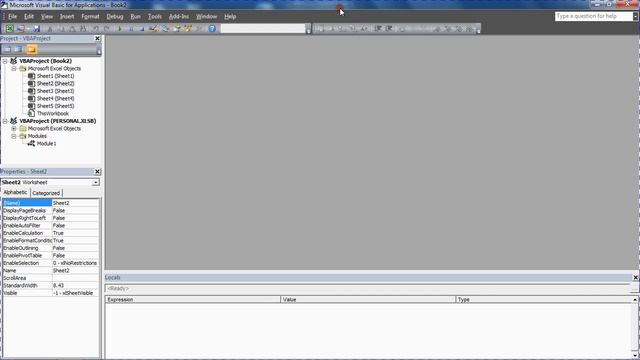Screen dimensions: 640x360
Task: Open the Tools menu
Action: click(x=154, y=16)
